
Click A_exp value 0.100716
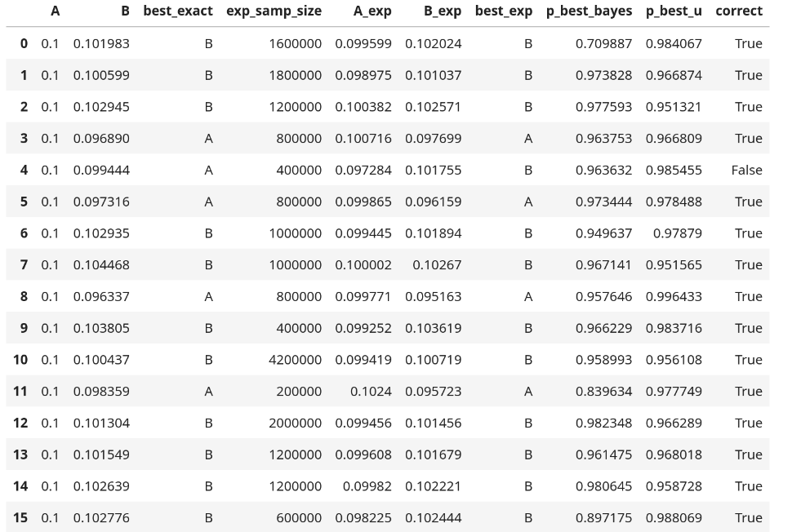pyautogui.click(x=363, y=139)
